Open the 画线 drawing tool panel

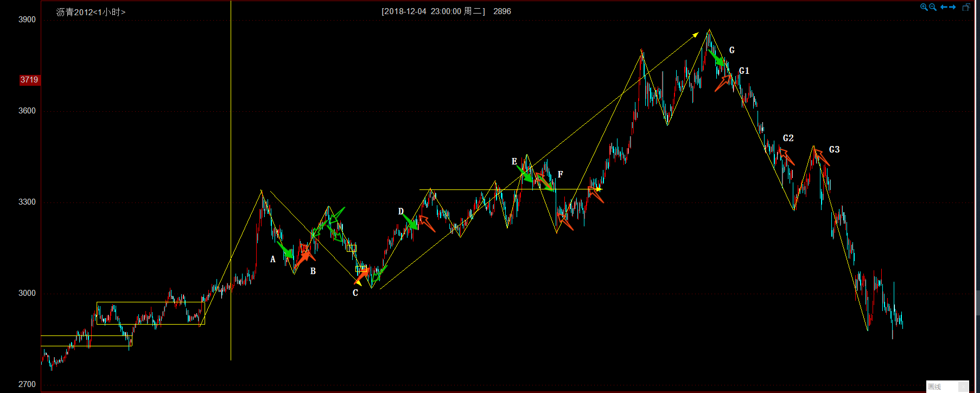coord(935,386)
